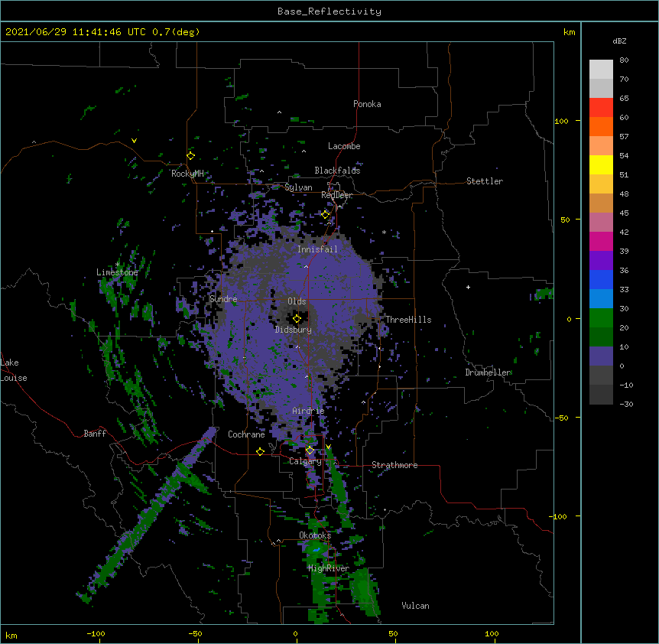Viewport: 659px width, 644px height.
Task: Click the Cochrane label
Action: point(246,434)
